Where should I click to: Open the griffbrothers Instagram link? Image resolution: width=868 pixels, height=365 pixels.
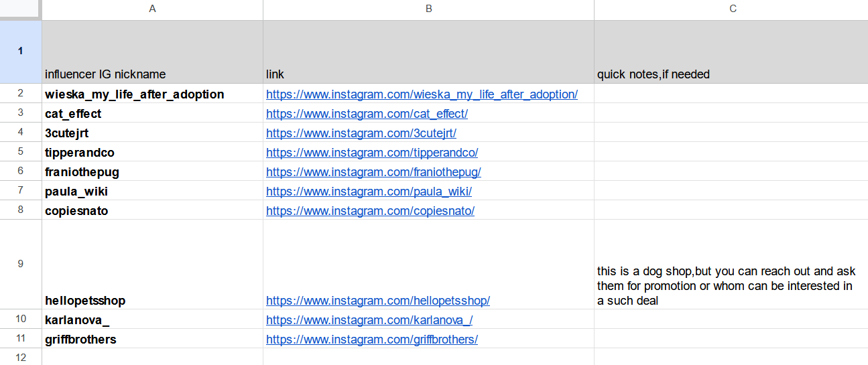coord(372,340)
